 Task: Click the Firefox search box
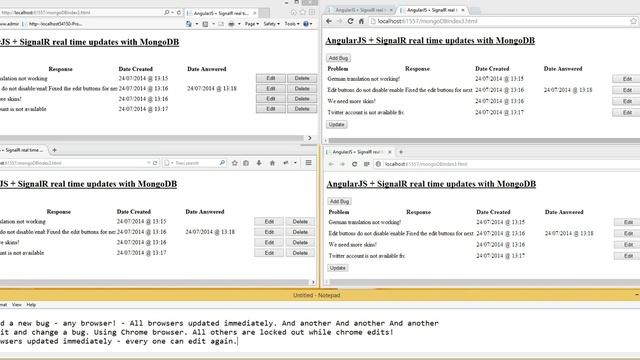coord(194,163)
